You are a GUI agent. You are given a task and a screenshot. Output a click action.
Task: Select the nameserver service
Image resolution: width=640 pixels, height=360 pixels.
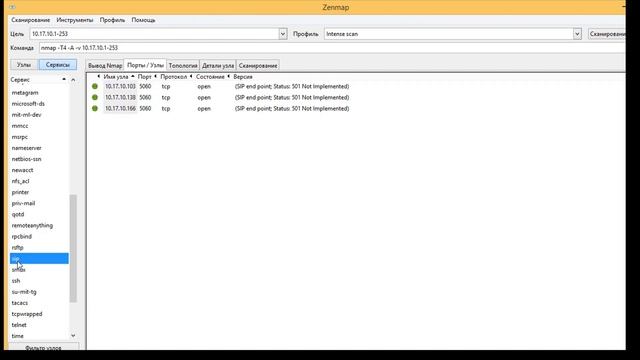(27, 148)
